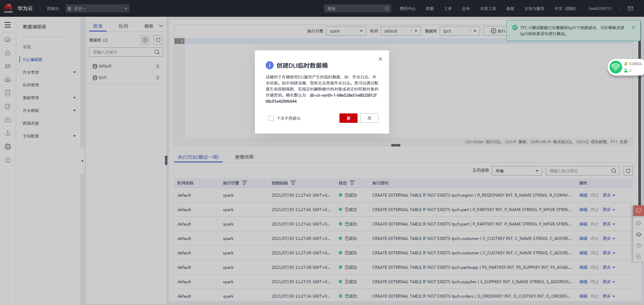
Task: Click the editor pane resize handle
Action: [396, 145]
